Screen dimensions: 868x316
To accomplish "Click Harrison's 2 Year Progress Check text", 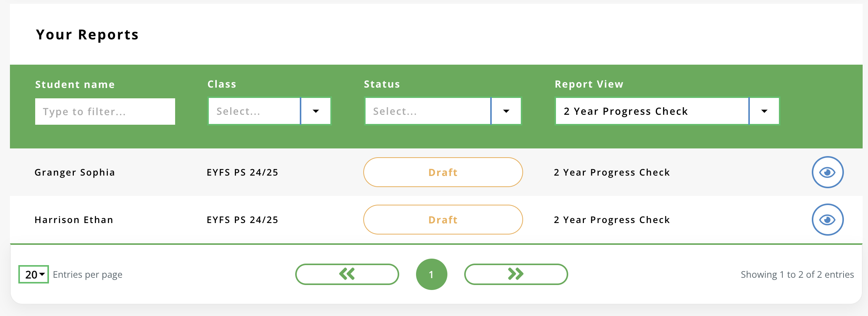I will tap(612, 220).
